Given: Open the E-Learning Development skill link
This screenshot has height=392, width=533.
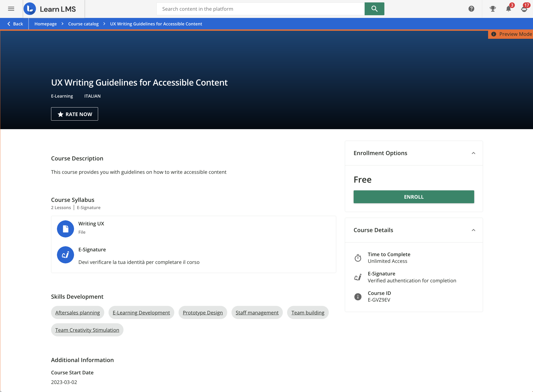Looking at the screenshot, I should [141, 312].
